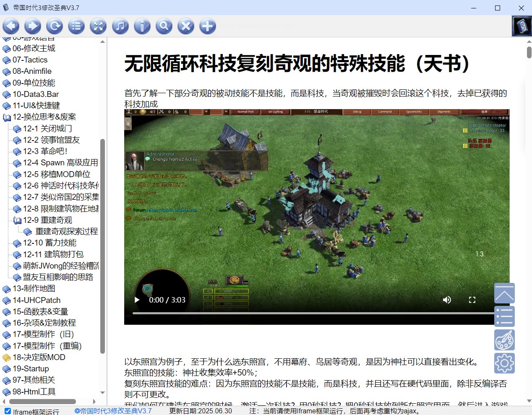Viewport: 532px width, 415px height.
Task: Click the tree panel scroll-up arrow
Action: coord(102,42)
